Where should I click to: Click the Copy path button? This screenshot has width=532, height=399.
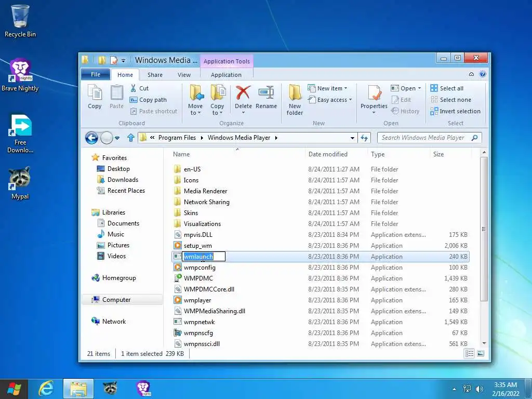pos(148,100)
